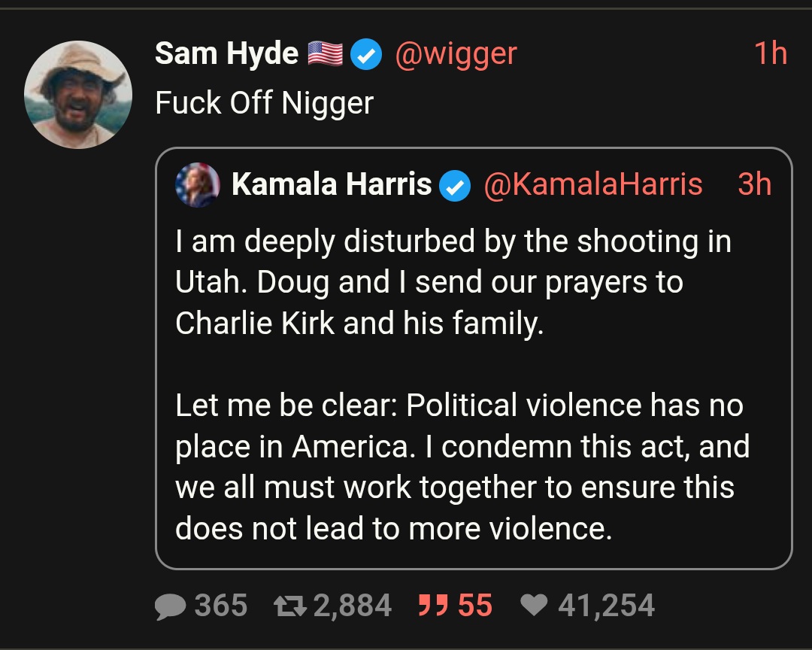This screenshot has width=812, height=650.
Task: View the 365 replies count
Action: click(x=220, y=606)
